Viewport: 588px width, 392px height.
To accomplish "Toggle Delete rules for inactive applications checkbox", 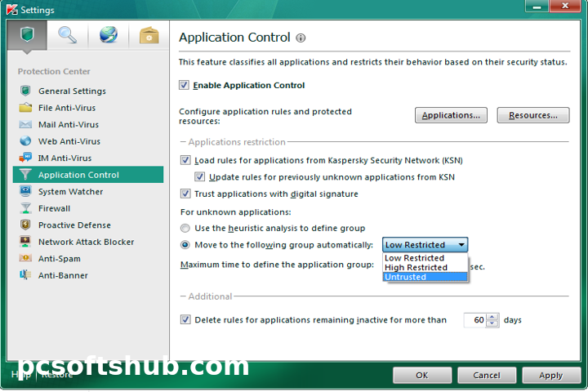I will click(x=185, y=319).
